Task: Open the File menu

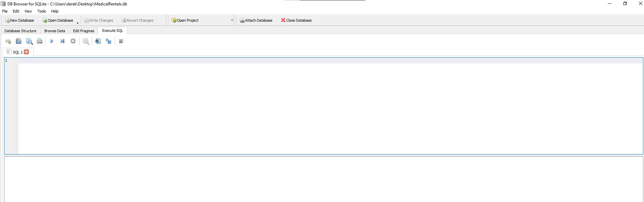Action: [5, 11]
